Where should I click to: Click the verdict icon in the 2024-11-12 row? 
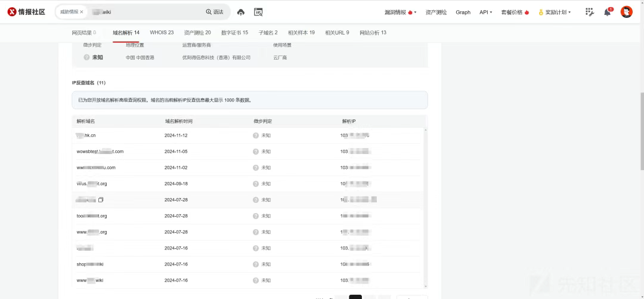[x=256, y=135]
